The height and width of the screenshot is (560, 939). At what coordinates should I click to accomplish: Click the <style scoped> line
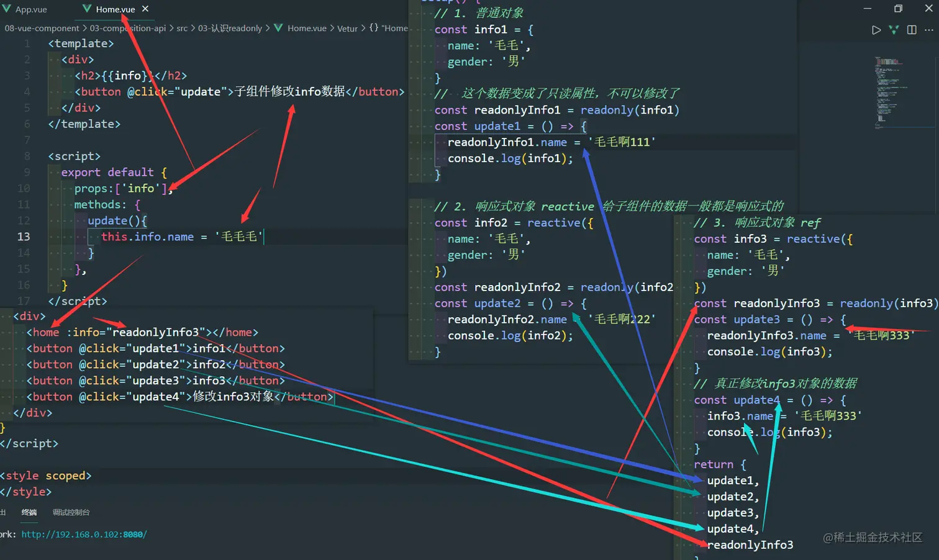(x=46, y=476)
